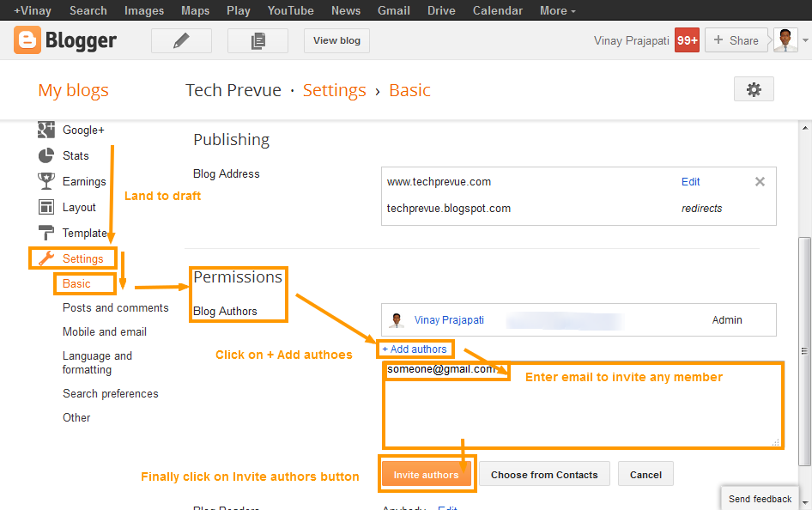The height and width of the screenshot is (510, 812).
Task: Click the + Share button
Action: (x=736, y=40)
